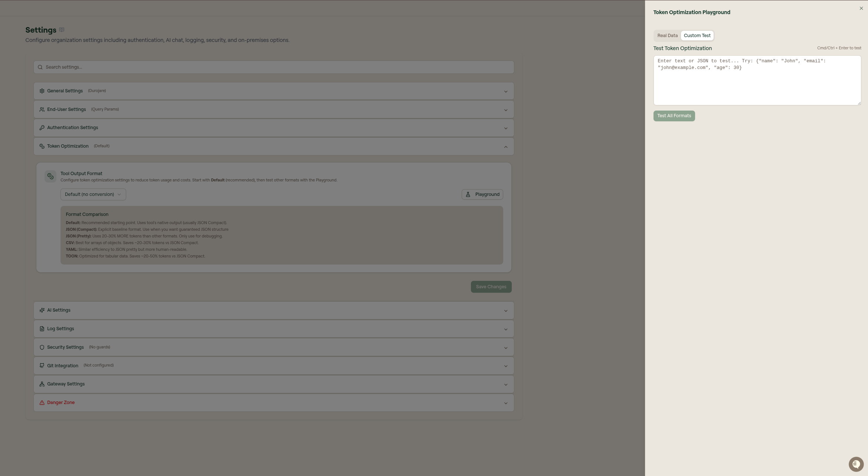Image resolution: width=868 pixels, height=476 pixels.
Task: Click the TOON format description line
Action: click(x=135, y=256)
